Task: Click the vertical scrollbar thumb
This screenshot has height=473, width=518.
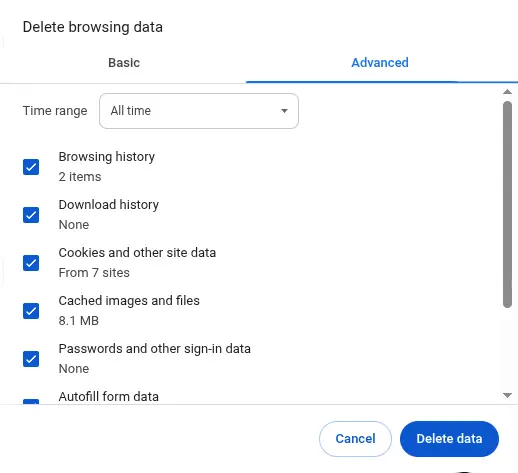Action: (507, 205)
